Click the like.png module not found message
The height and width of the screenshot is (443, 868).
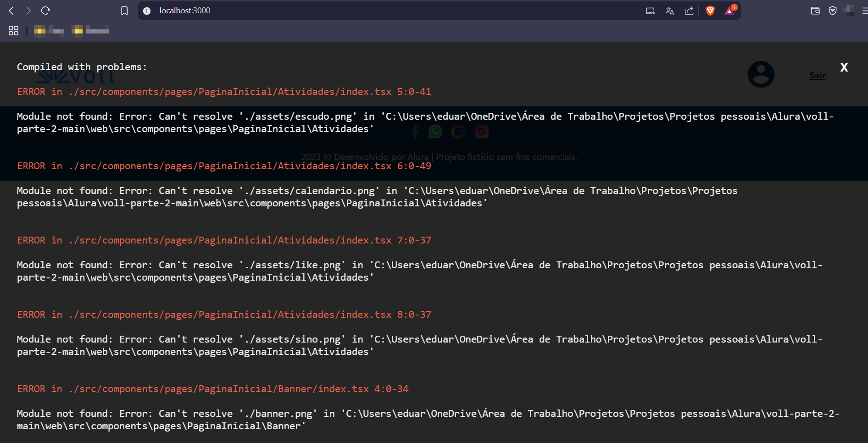click(420, 271)
